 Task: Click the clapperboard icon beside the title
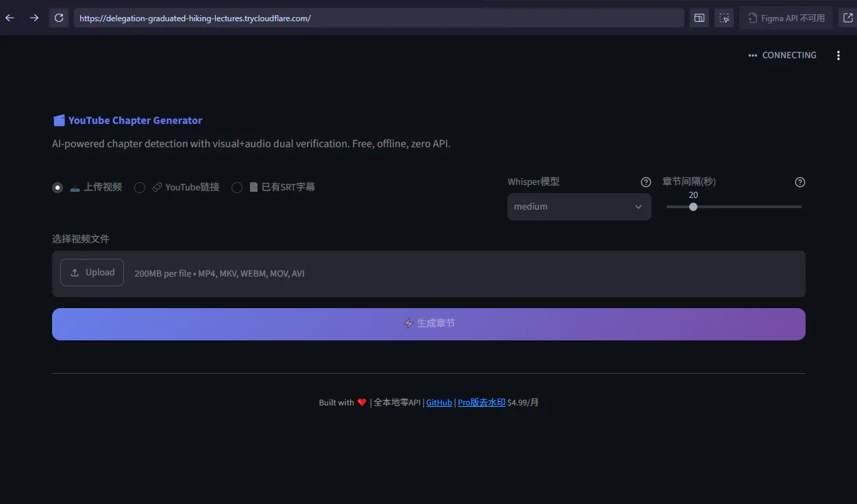(x=59, y=121)
